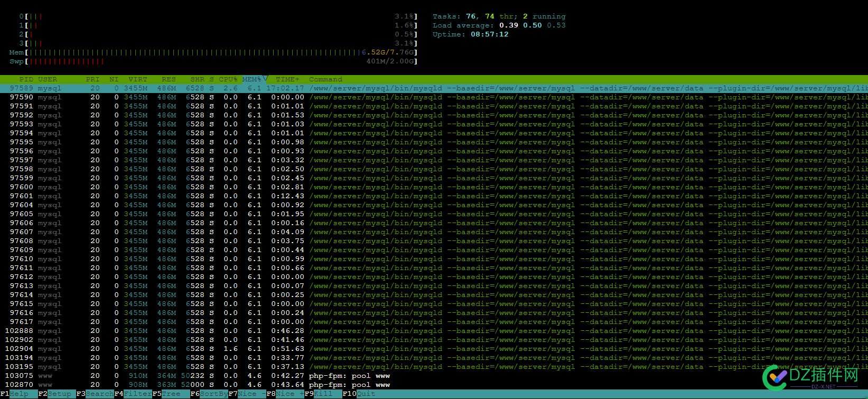Click the CPU 3 usage meter bar
This screenshot has height=399, width=868.
coord(221,43)
